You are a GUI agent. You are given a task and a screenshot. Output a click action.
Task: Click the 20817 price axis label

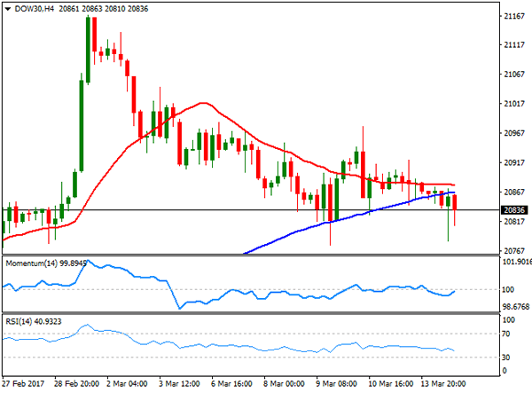tap(514, 222)
